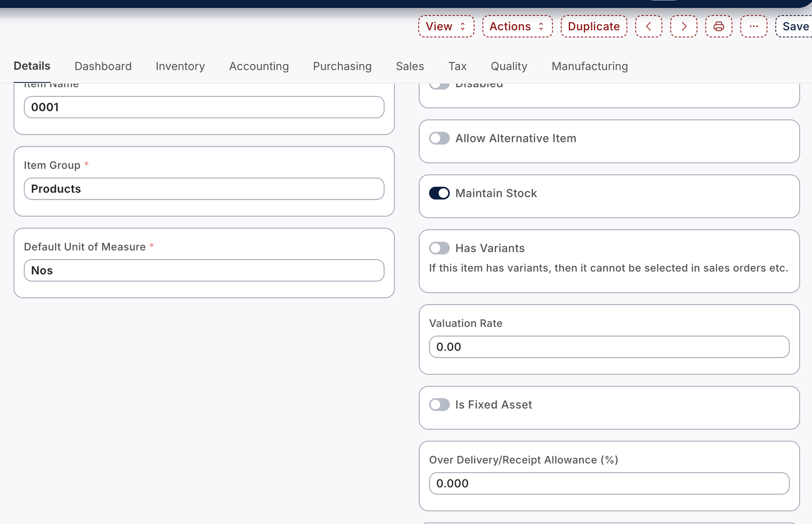Go to previous record arrow

coord(648,26)
